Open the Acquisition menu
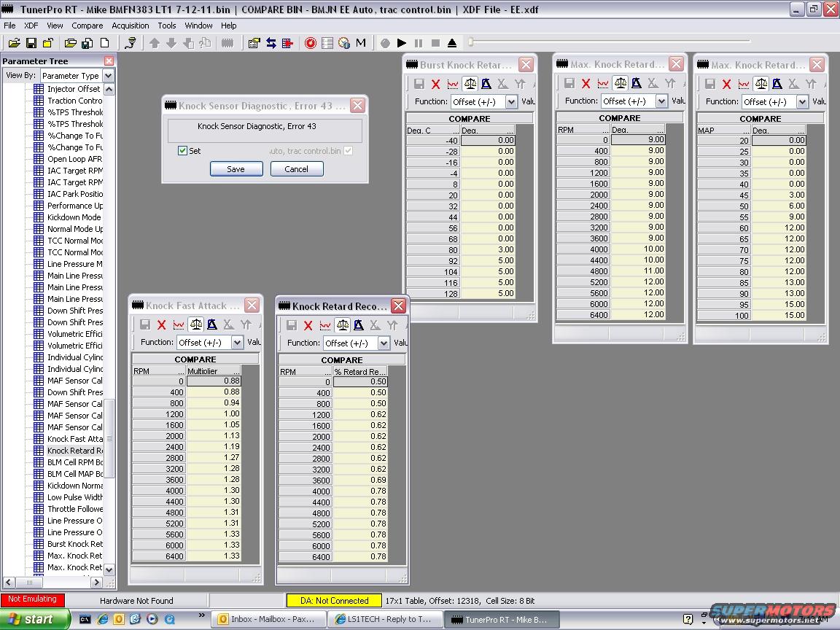The image size is (840, 630). tap(131, 26)
